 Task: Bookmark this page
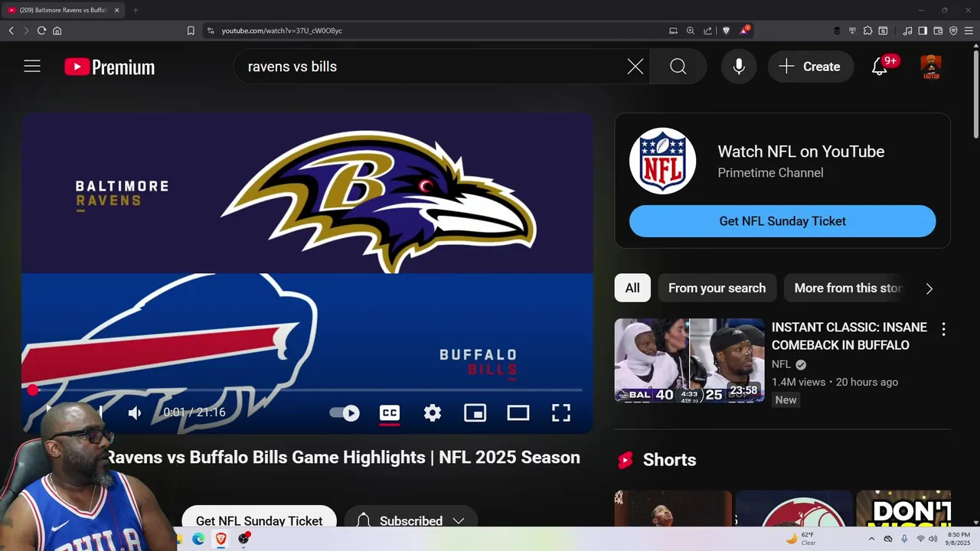pos(191,31)
